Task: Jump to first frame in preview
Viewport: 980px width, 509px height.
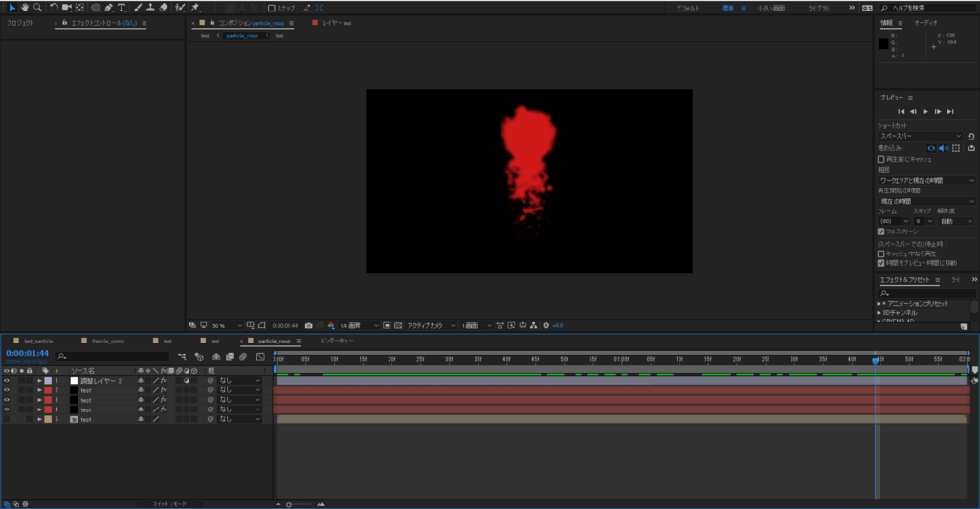Action: click(x=902, y=112)
